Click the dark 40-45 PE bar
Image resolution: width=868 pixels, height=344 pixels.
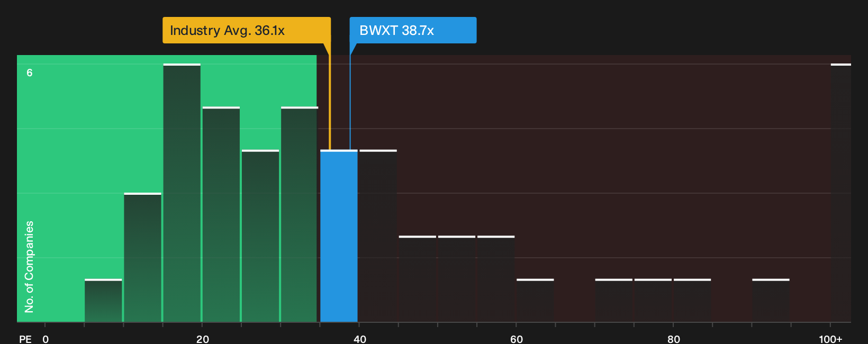click(x=378, y=236)
